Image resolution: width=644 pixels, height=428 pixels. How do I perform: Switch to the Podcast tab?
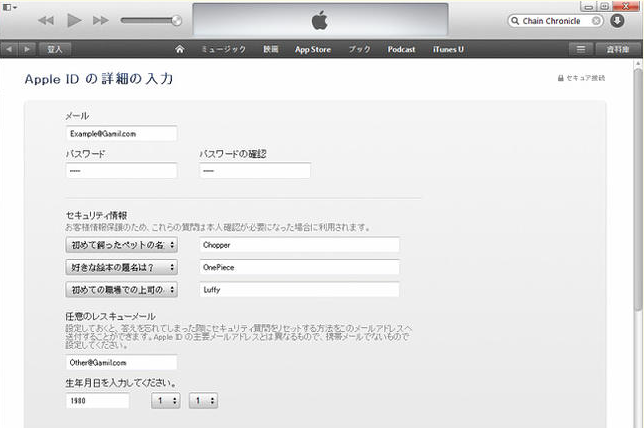(401, 48)
